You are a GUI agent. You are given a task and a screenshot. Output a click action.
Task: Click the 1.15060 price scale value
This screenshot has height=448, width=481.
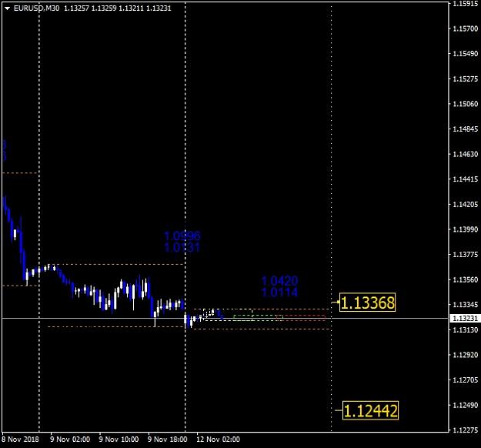[466, 104]
